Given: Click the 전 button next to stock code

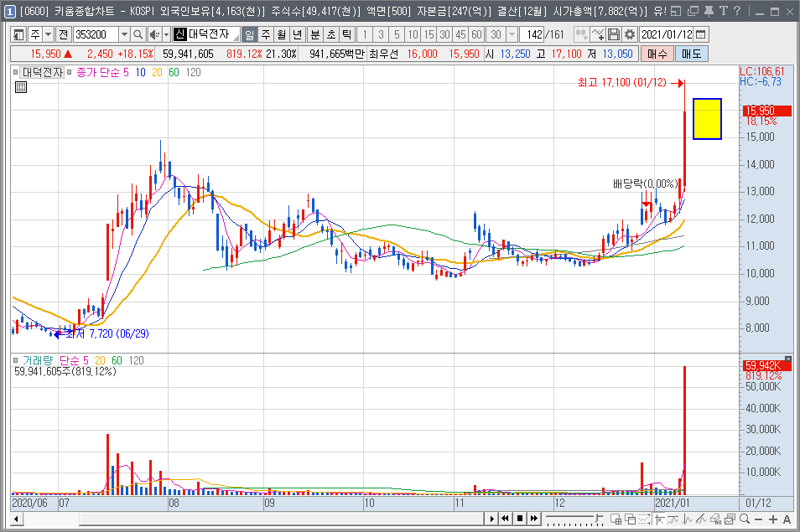Looking at the screenshot, I should (63, 34).
